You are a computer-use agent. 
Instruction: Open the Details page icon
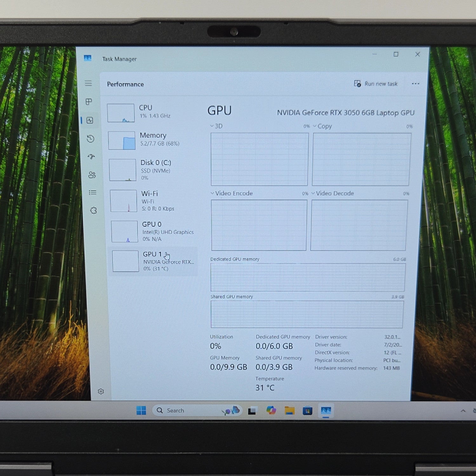pos(93,193)
